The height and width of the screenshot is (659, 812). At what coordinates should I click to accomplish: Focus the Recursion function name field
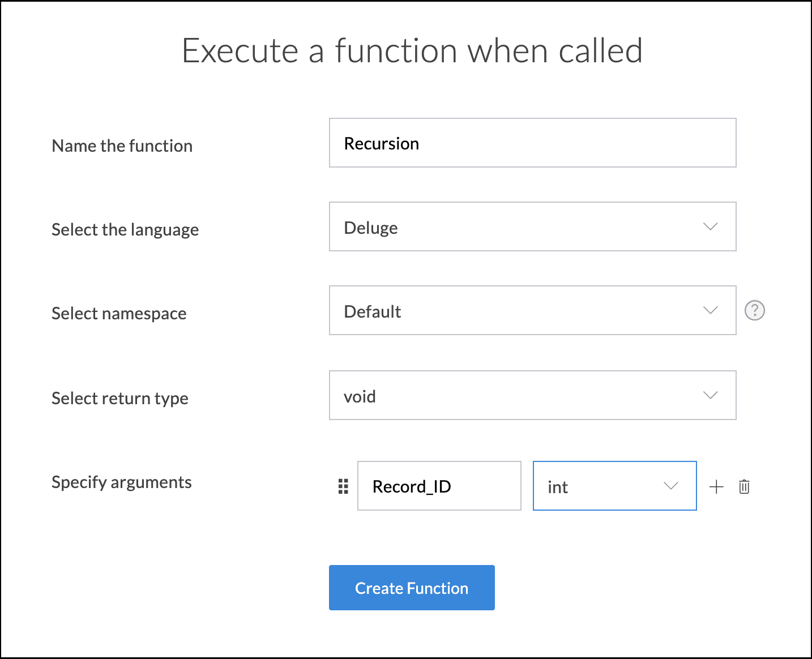(532, 143)
